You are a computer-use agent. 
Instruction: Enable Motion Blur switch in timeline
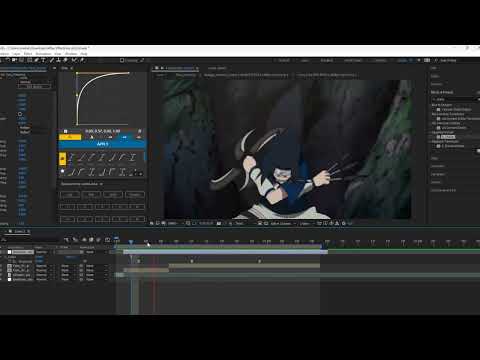[x=98, y=239]
